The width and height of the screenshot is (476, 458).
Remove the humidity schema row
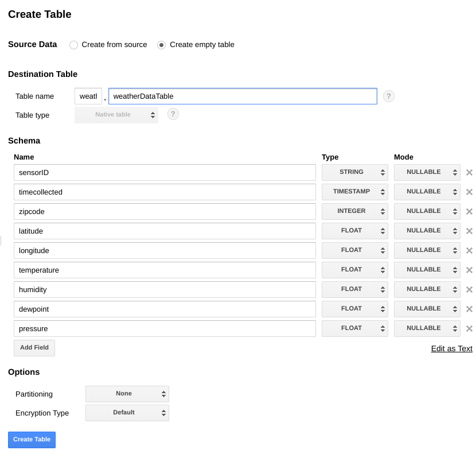(469, 289)
